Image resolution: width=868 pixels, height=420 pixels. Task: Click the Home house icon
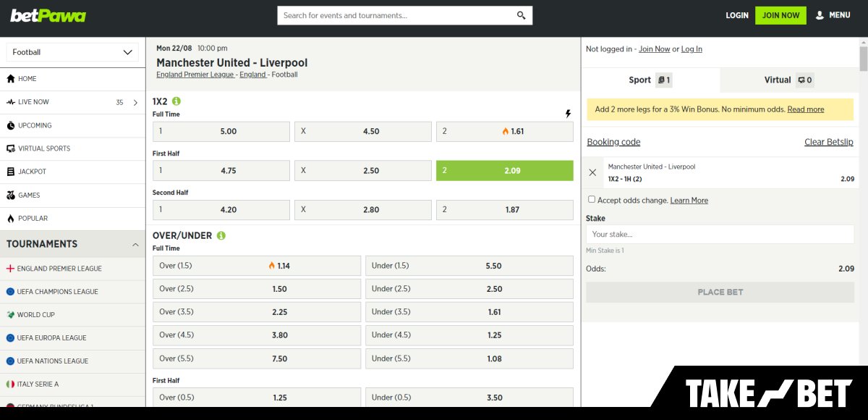(11, 78)
